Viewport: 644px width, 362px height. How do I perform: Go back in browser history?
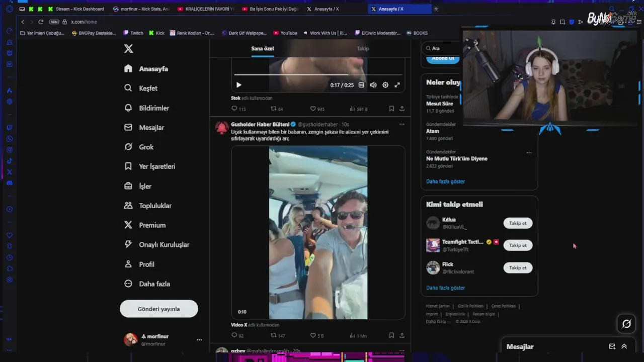pyautogui.click(x=23, y=22)
